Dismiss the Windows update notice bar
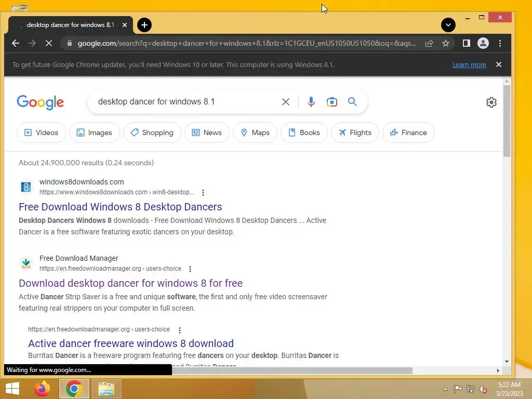Screen dimensions: 532x399 498,64
